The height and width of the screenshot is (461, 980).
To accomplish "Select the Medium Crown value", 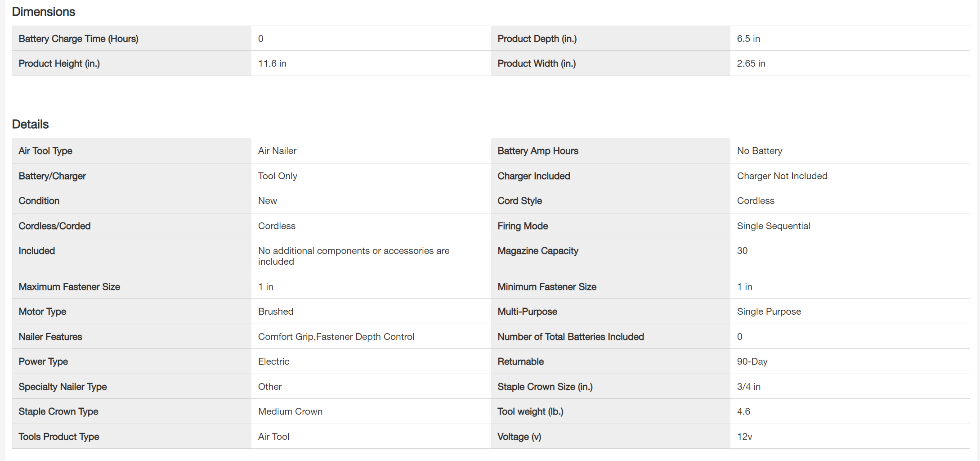I will [290, 411].
